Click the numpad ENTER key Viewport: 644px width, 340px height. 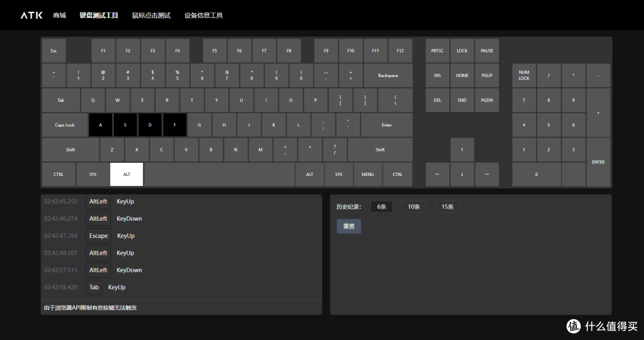(598, 162)
